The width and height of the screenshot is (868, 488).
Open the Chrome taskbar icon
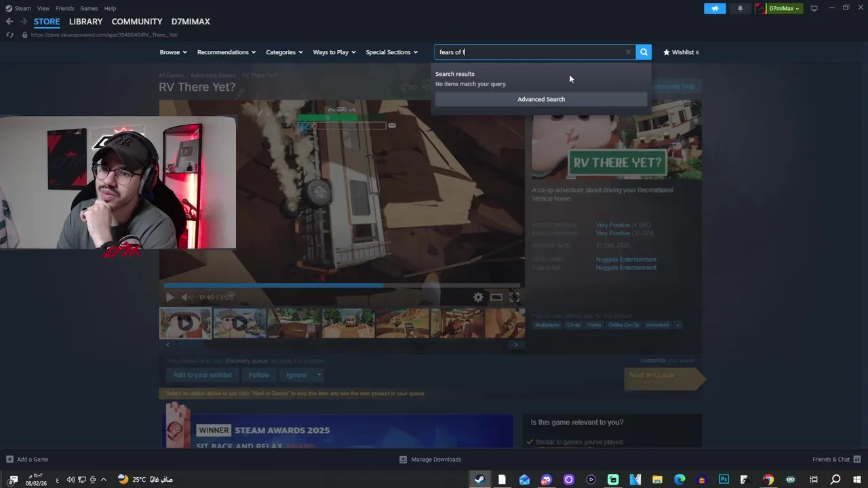[x=768, y=479]
